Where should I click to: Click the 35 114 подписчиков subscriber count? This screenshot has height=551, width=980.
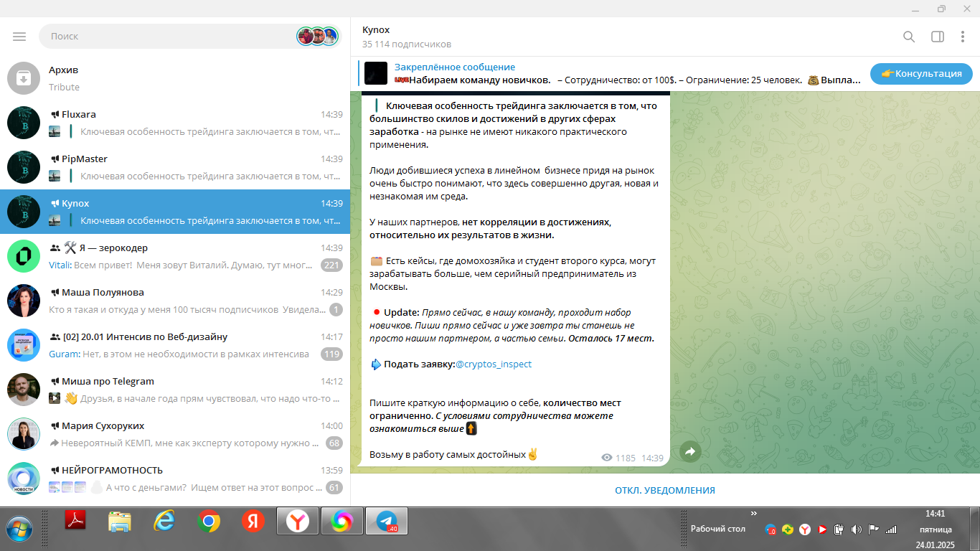407,44
